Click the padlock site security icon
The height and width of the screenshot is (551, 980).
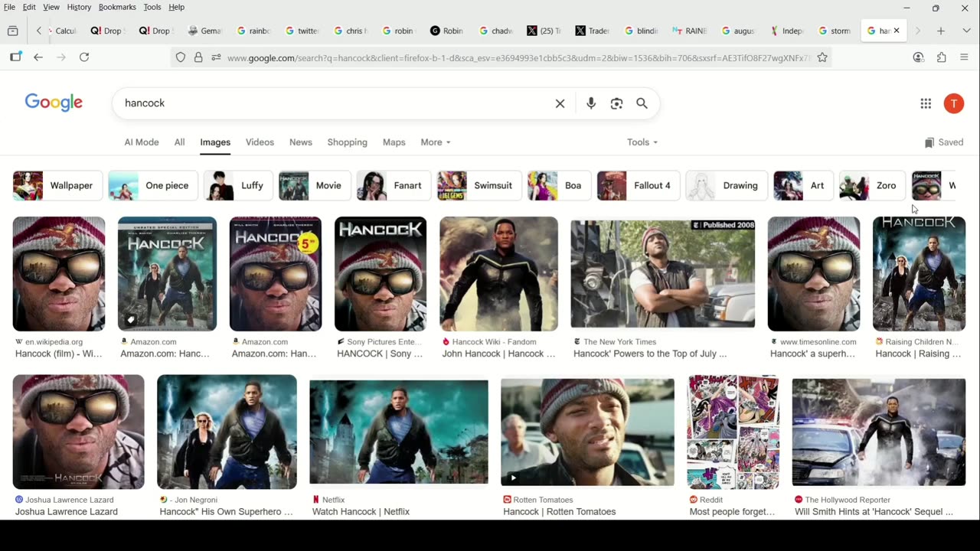(198, 57)
